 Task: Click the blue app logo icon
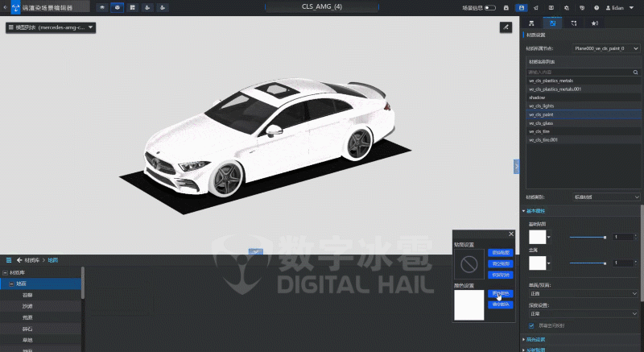15,7
